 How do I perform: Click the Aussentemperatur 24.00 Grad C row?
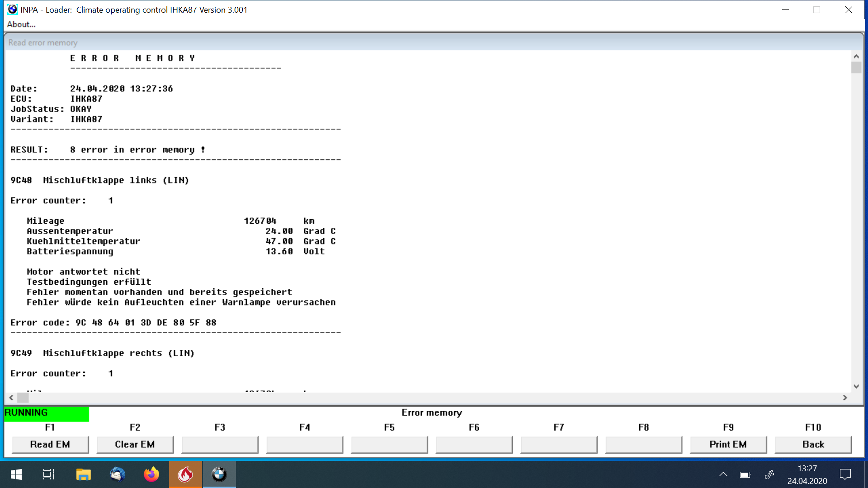pyautogui.click(x=181, y=231)
